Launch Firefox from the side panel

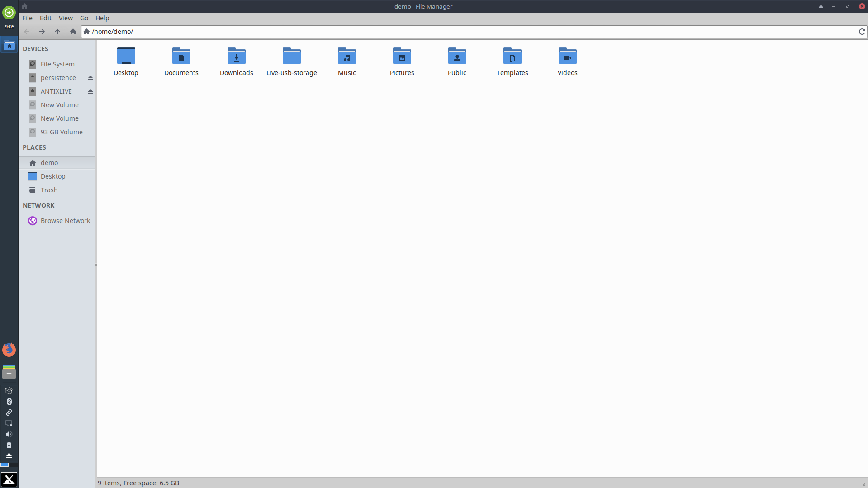(x=9, y=350)
